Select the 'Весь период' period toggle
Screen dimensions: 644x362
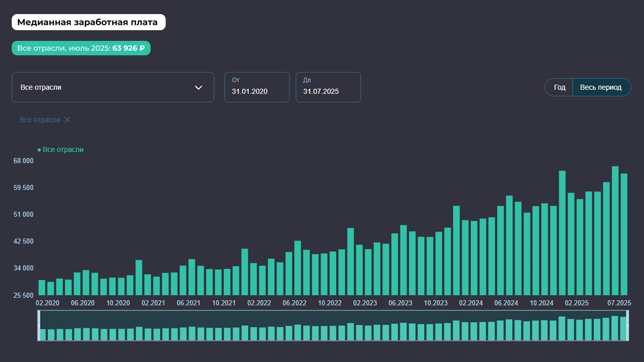click(x=601, y=87)
